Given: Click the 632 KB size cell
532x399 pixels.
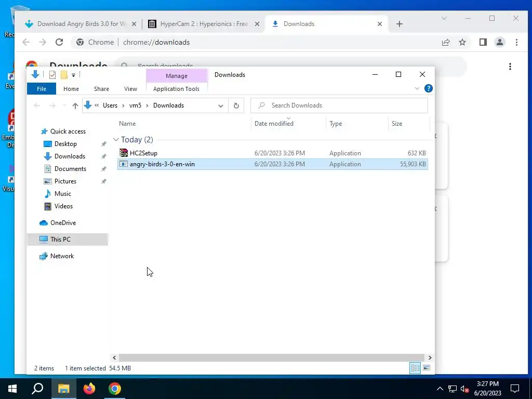Looking at the screenshot, I should pos(417,153).
